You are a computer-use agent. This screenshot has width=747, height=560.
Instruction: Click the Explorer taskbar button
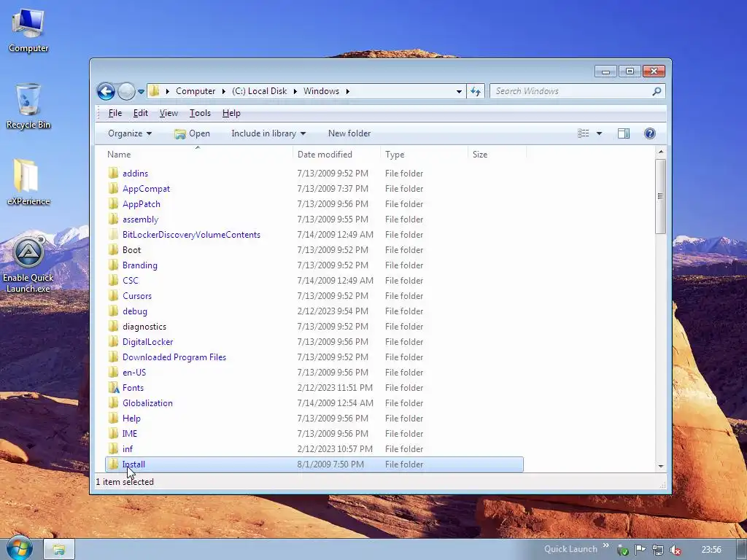[x=59, y=550]
